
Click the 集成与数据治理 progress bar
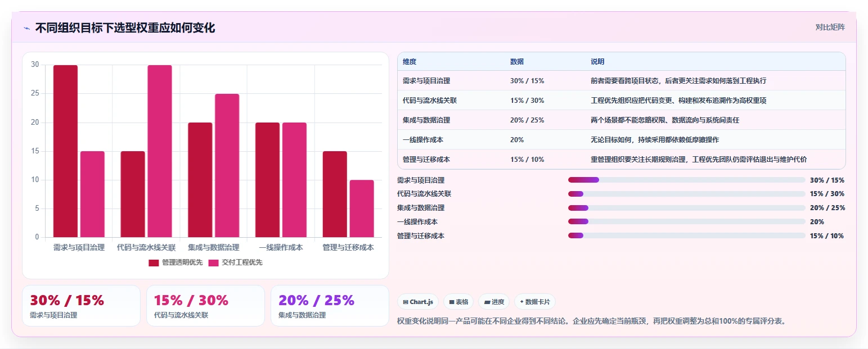686,208
